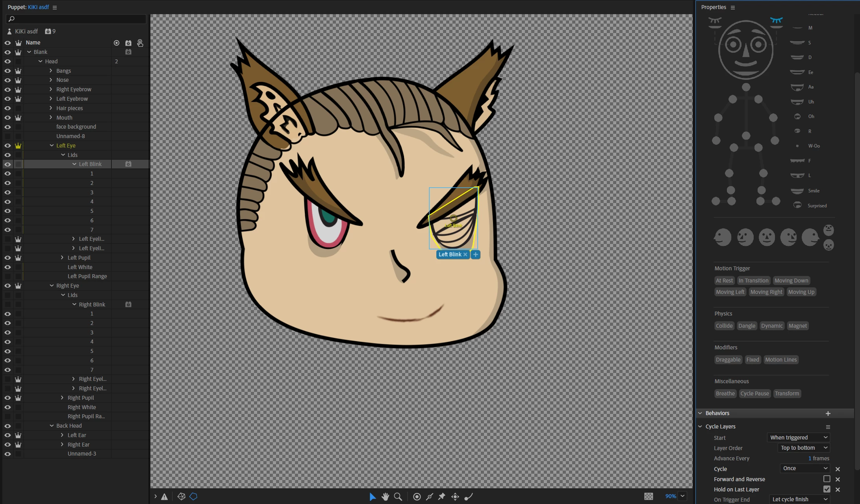The image size is (860, 504).
Task: Uncheck Hold on Last Layer
Action: click(x=827, y=489)
